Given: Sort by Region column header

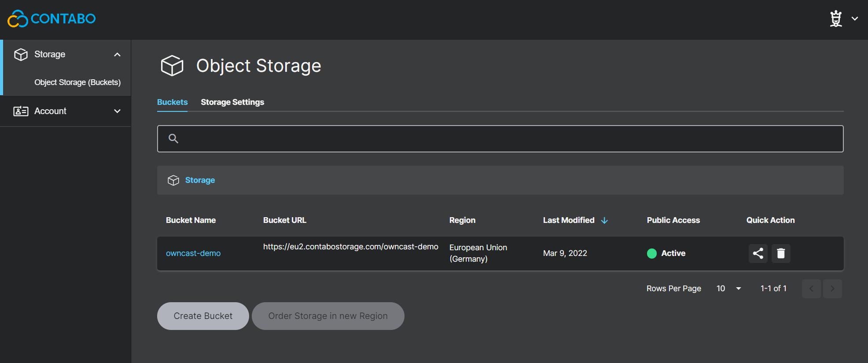Looking at the screenshot, I should (462, 220).
